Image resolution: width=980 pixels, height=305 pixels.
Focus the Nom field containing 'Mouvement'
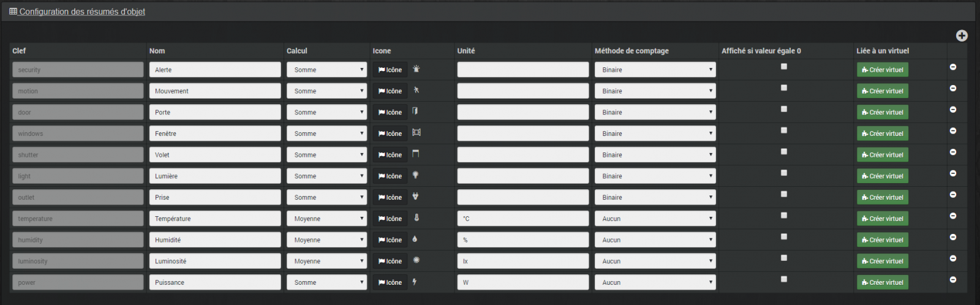[x=215, y=91]
